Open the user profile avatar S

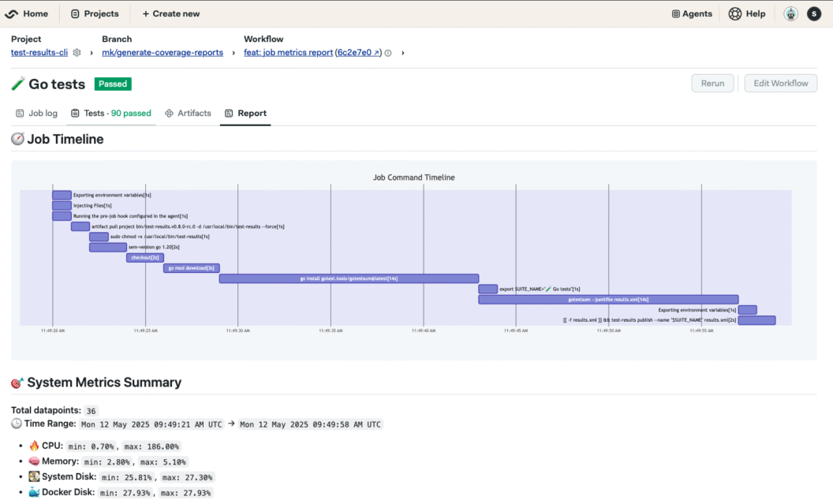click(814, 14)
